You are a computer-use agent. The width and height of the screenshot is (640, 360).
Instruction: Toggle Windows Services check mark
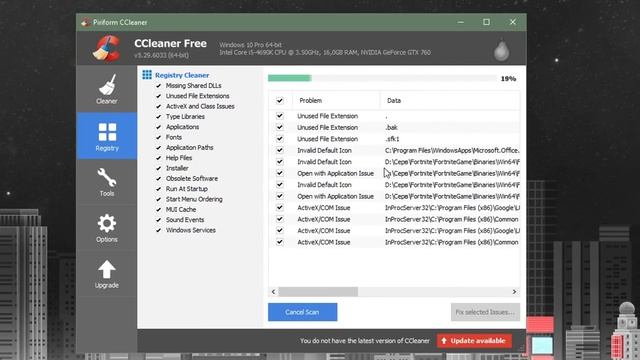click(x=158, y=230)
